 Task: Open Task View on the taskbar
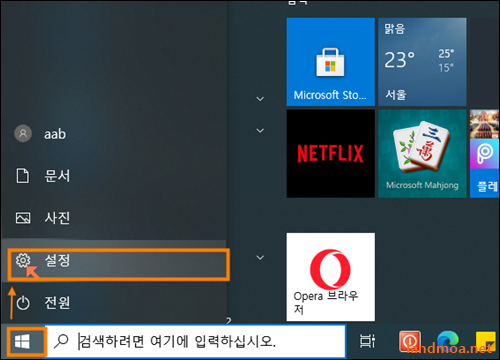pos(367,342)
